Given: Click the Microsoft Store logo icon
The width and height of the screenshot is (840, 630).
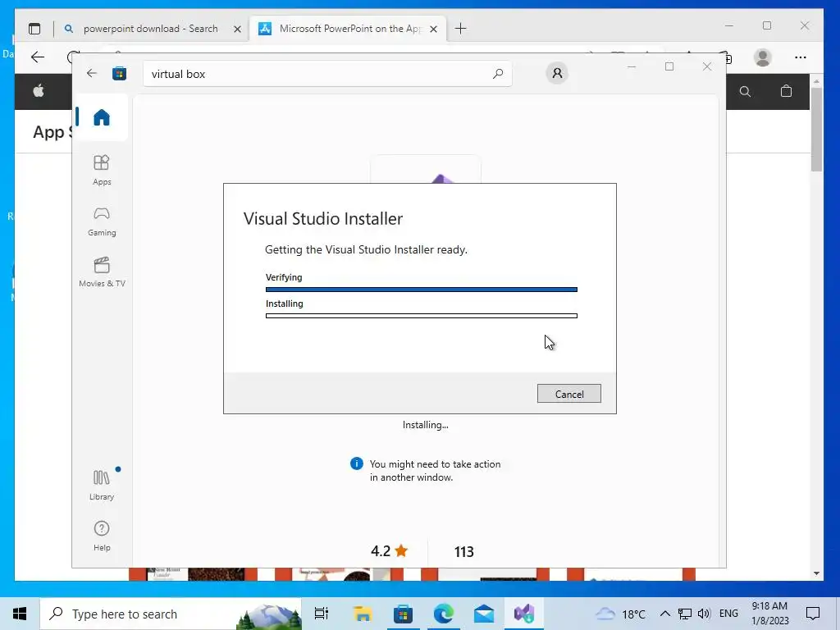Looking at the screenshot, I should (x=119, y=73).
